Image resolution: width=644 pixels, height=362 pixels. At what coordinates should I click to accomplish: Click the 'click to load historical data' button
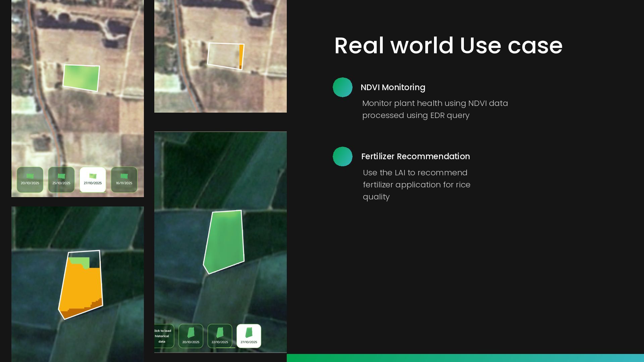[163, 336]
